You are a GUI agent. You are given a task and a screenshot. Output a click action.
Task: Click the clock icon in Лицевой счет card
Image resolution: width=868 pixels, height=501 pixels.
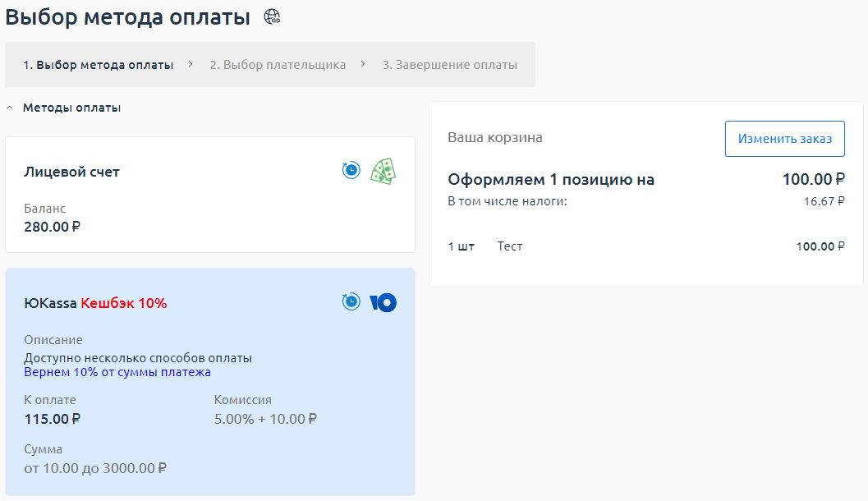point(351,170)
